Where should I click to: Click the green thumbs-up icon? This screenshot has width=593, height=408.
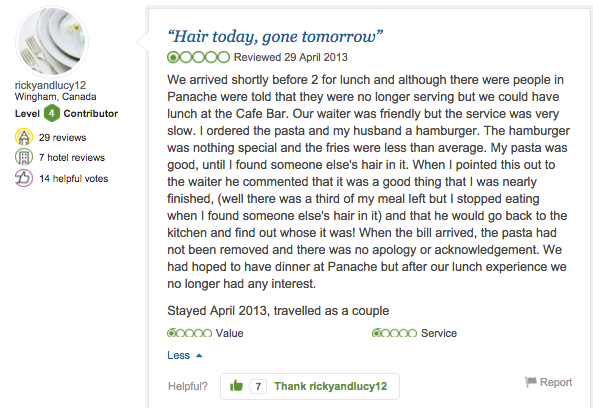coord(236,386)
